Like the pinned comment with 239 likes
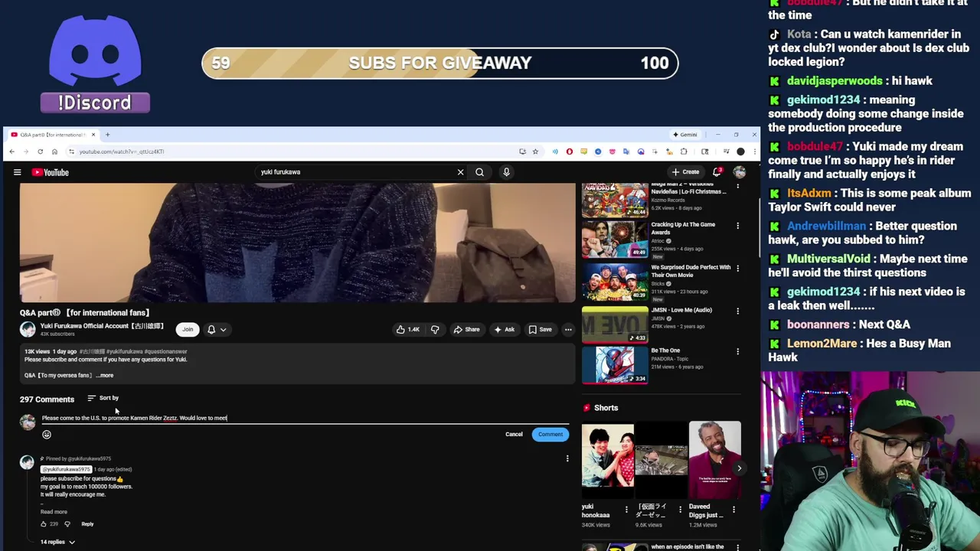 click(x=44, y=524)
